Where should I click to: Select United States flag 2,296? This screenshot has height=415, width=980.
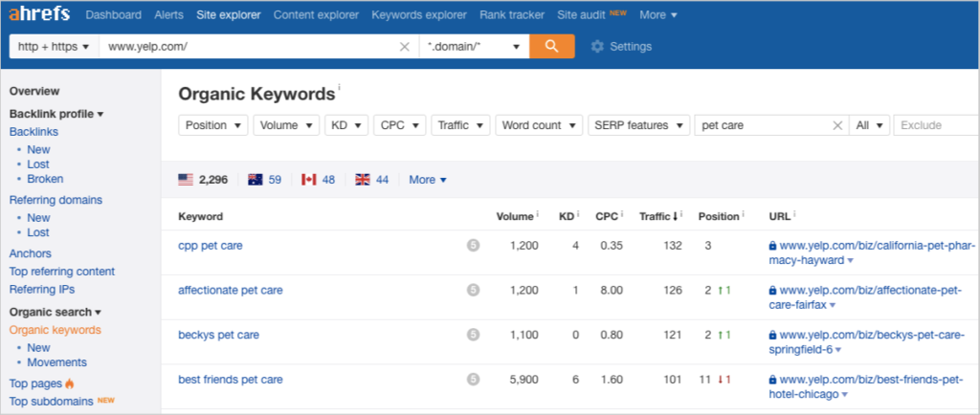(x=203, y=180)
